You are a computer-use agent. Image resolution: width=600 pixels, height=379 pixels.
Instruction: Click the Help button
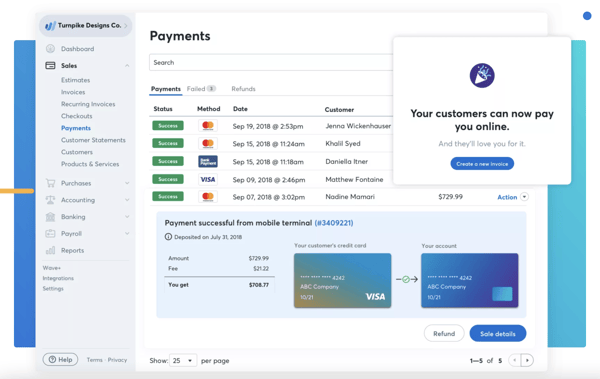[60, 359]
